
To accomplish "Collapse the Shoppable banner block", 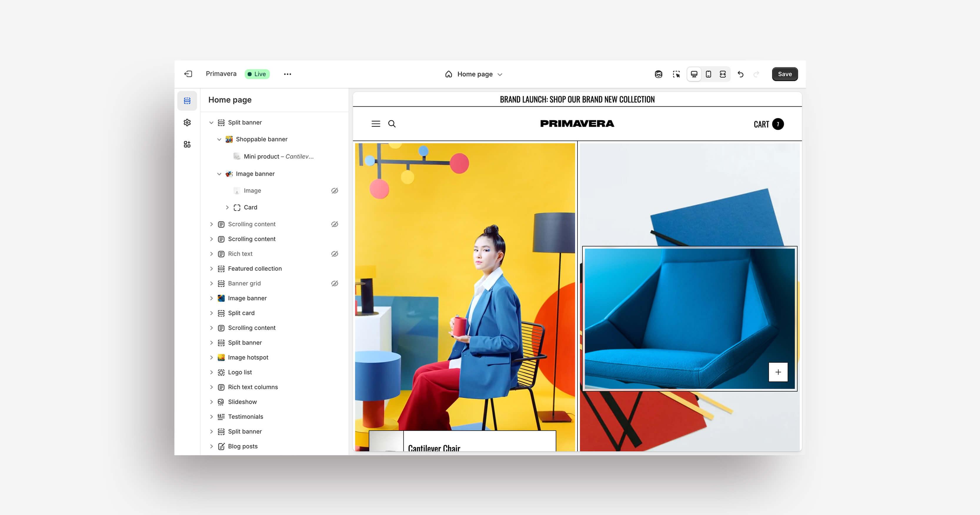I will tap(219, 139).
